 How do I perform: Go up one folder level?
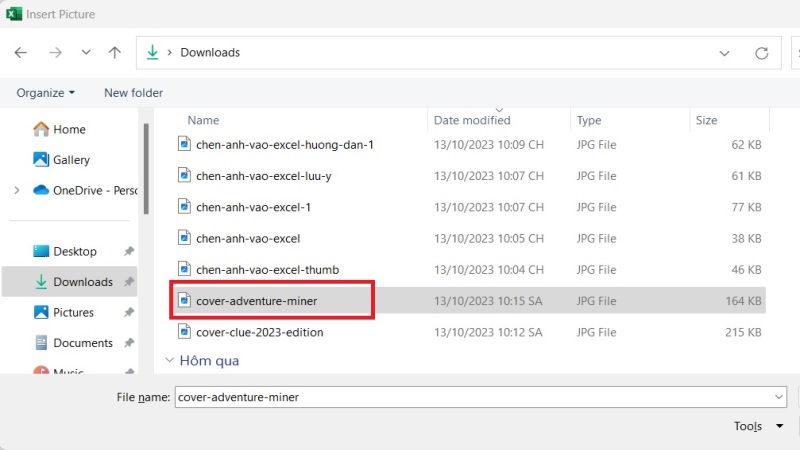point(115,52)
